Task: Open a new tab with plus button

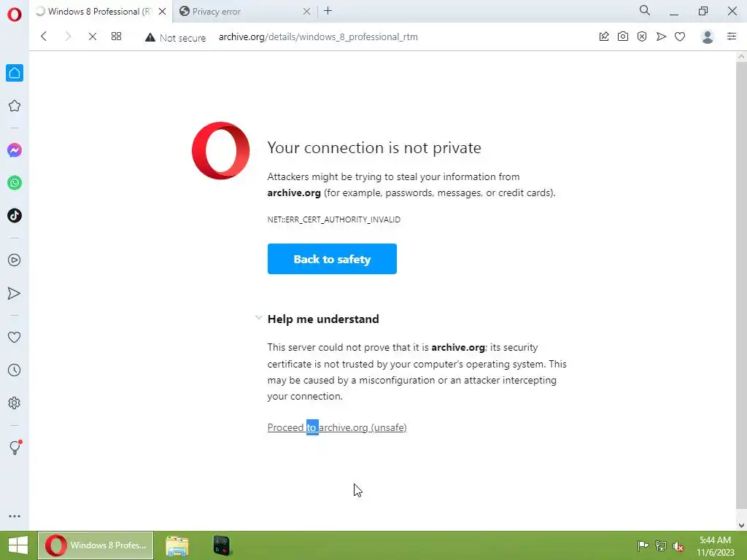Action: [x=328, y=11]
